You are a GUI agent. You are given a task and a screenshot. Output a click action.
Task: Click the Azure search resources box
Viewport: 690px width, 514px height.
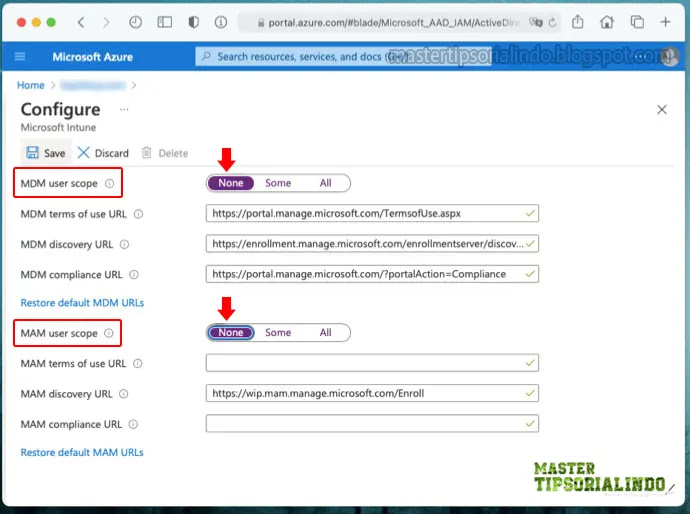343,56
